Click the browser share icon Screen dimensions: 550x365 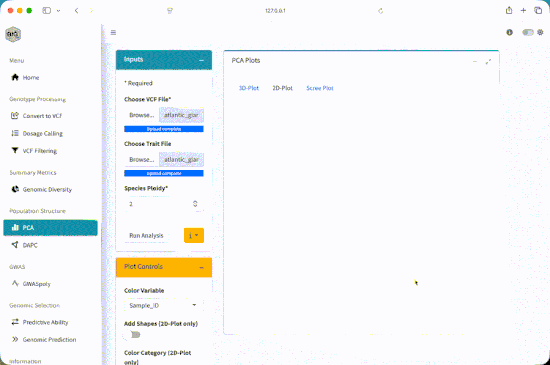[509, 10]
